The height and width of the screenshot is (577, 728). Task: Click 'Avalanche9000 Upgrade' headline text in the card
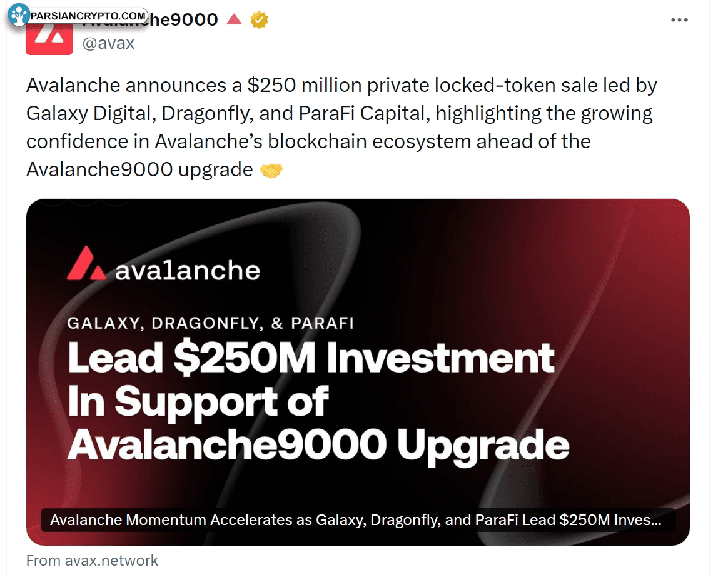click(318, 446)
